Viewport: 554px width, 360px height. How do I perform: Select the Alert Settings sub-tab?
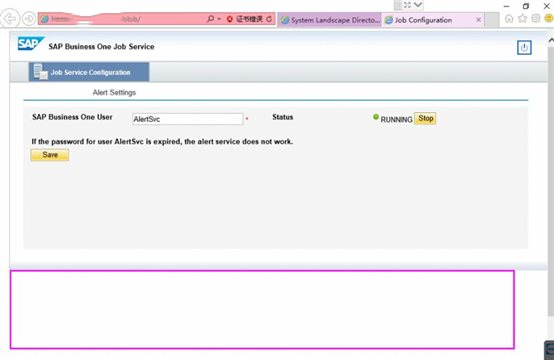coord(114,93)
